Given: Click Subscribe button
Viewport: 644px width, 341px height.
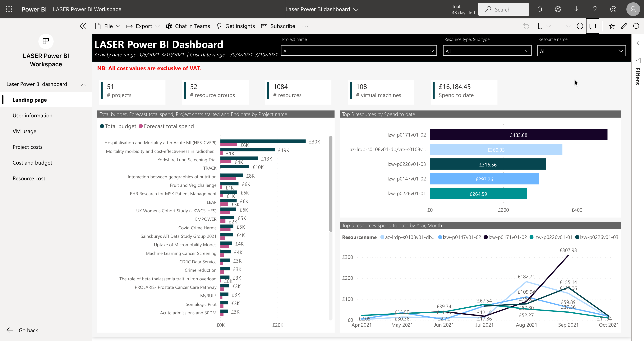Looking at the screenshot, I should 278,26.
